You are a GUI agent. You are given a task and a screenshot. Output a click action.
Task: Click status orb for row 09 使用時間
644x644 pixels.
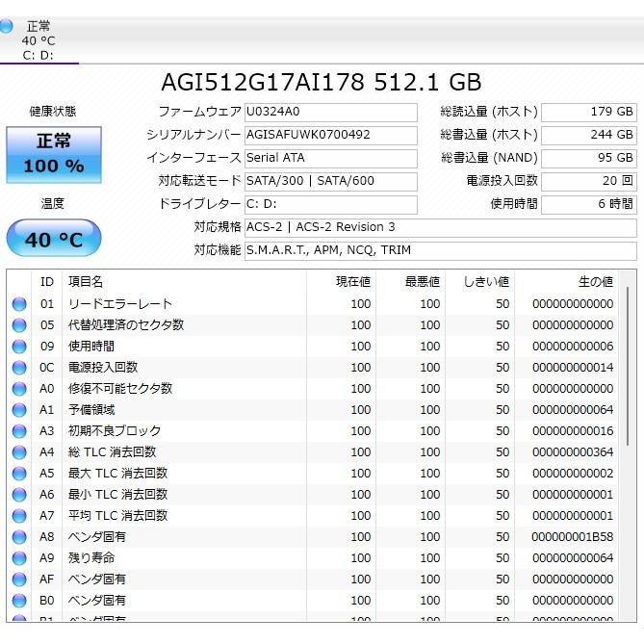tap(19, 347)
